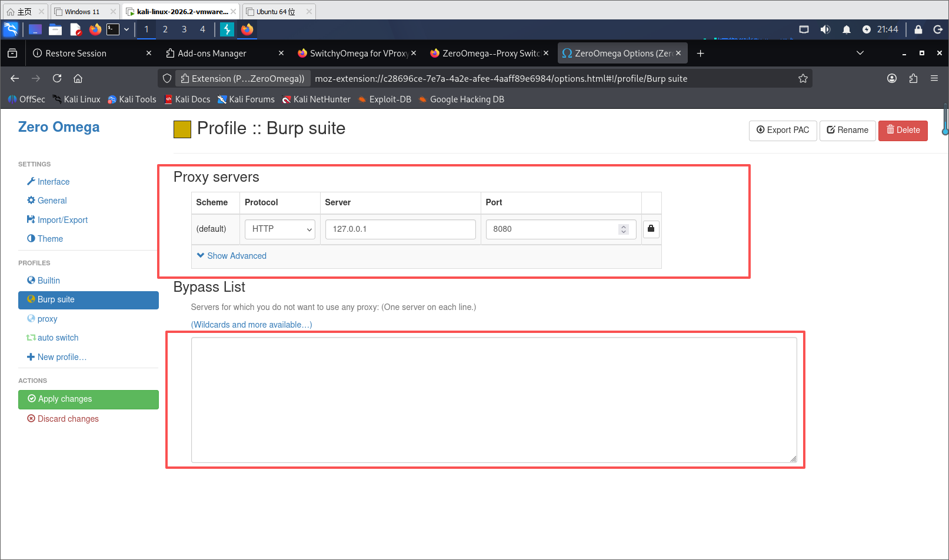The image size is (949, 560).
Task: Close the Add-ons Manager tab
Action: pyautogui.click(x=281, y=53)
